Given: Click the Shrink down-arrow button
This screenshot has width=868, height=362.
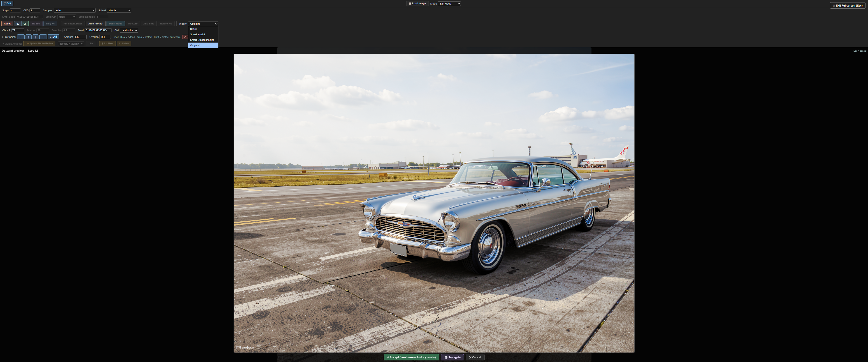Looking at the screenshot, I should point(124,43).
